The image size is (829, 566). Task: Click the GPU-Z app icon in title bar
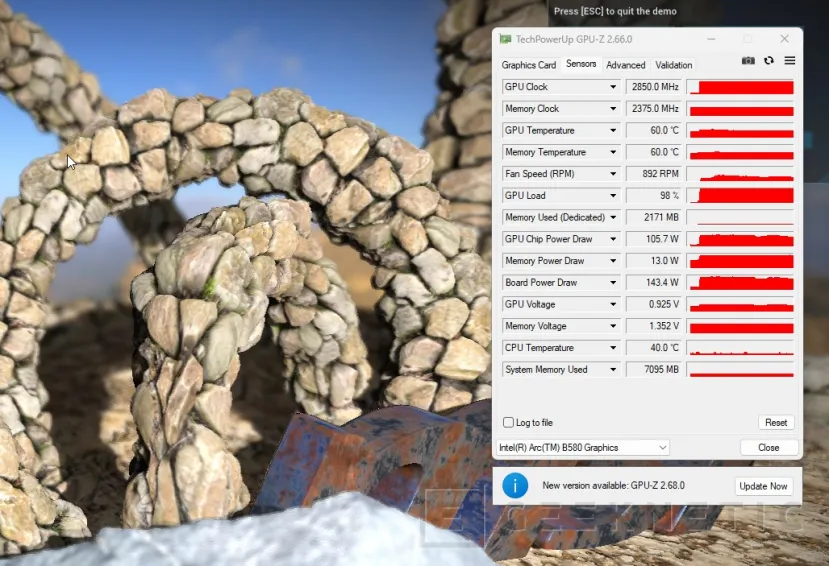[506, 39]
